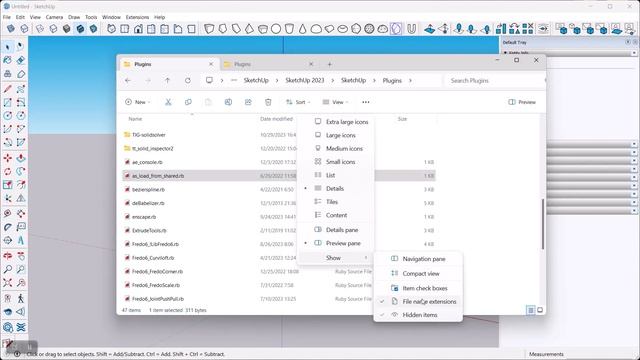Open the Sort dropdown

click(298, 102)
